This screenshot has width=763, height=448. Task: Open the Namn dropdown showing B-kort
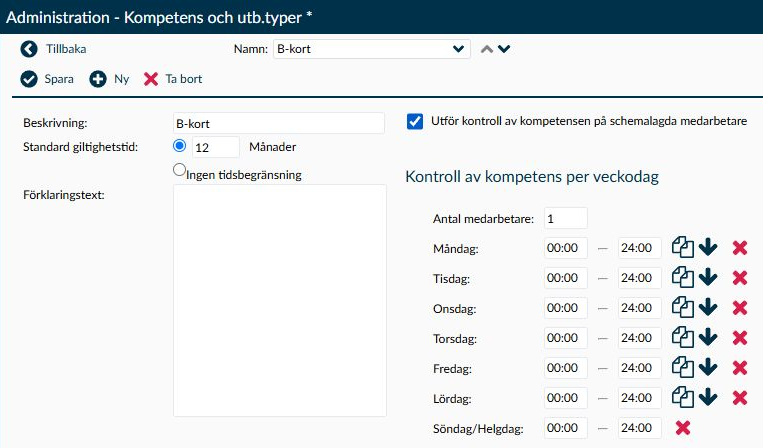coord(372,49)
